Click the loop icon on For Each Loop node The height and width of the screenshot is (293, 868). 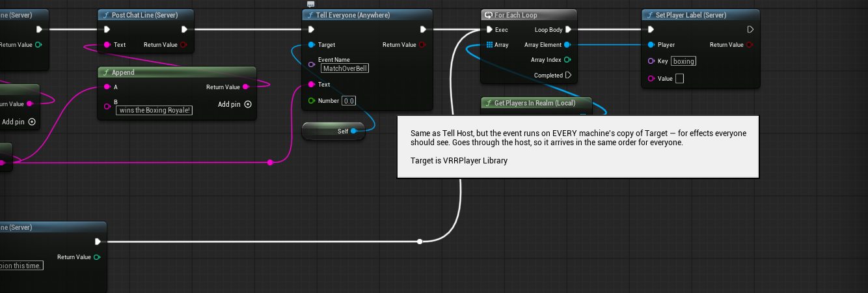(x=488, y=14)
